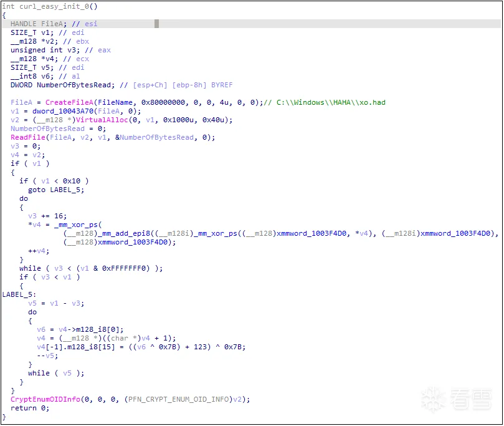Click the 'if ( v1 )' condition
Viewport: 504px width, 426px height.
tap(30, 163)
